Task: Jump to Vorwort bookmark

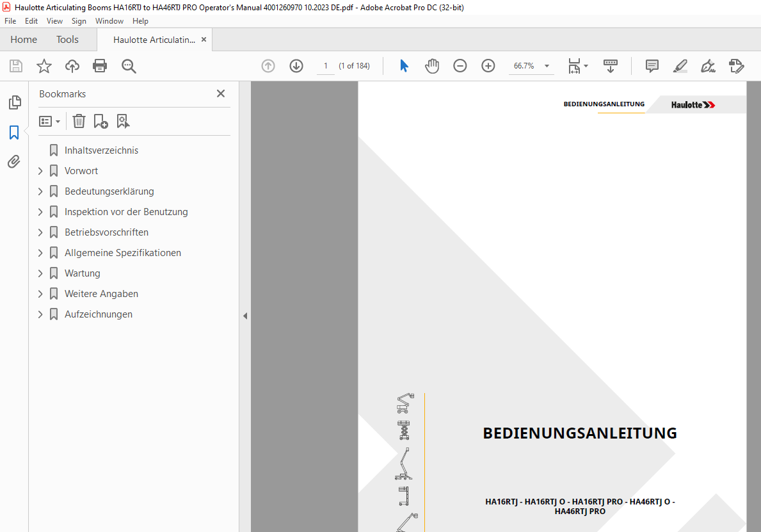Action: (81, 171)
